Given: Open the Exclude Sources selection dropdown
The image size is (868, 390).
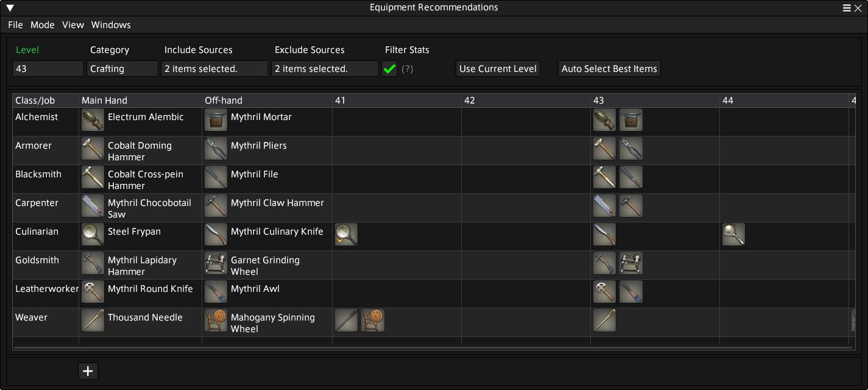Looking at the screenshot, I should coord(324,68).
